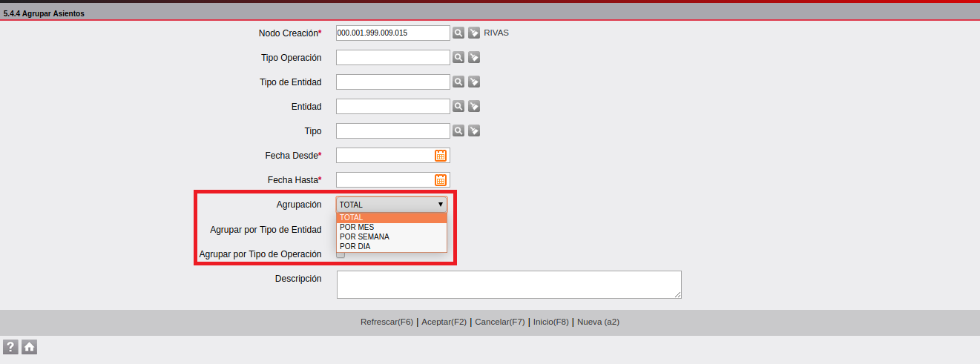Go to the home page via the house icon
The width and height of the screenshot is (980, 364).
pyautogui.click(x=29, y=347)
